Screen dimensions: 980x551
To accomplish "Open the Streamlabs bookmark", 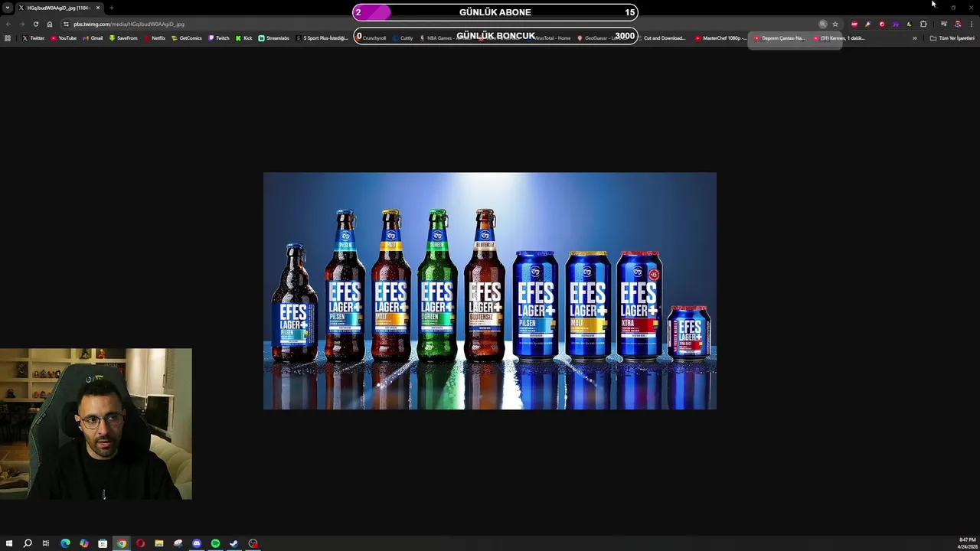I will [x=274, y=38].
